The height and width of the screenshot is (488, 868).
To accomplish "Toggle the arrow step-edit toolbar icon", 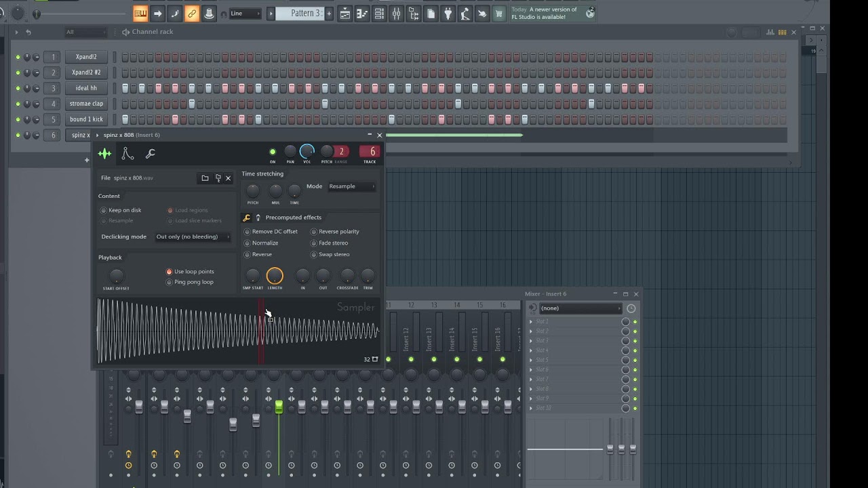I will pos(157,14).
